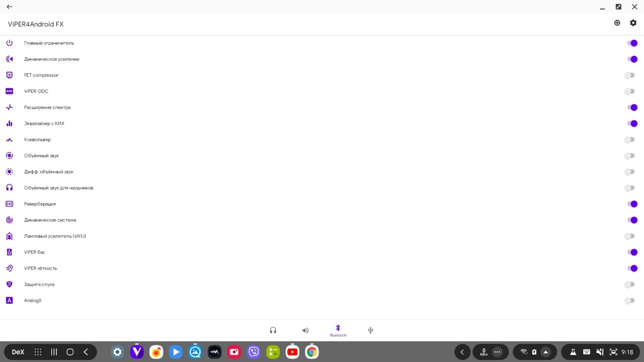Click the ViPER чёткость ear icon
The image size is (644, 362).
pyautogui.click(x=9, y=268)
